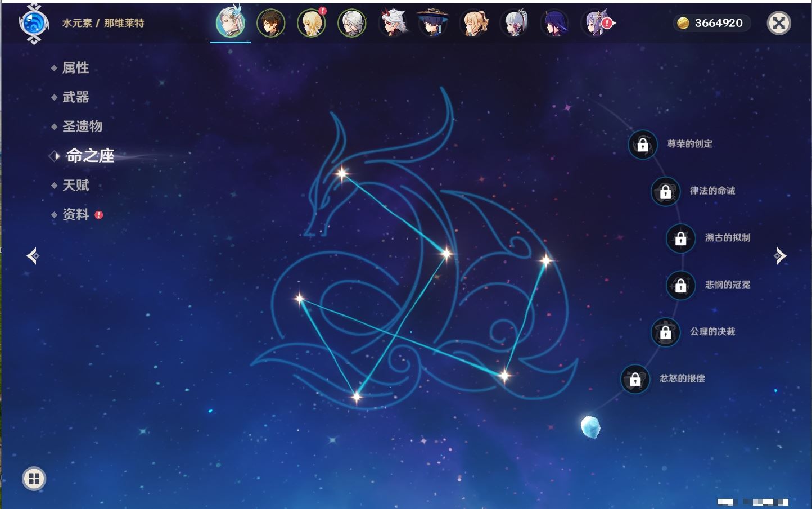812x509 pixels.
Task: Open the grid menu icon at bottom left
Action: coord(34,479)
